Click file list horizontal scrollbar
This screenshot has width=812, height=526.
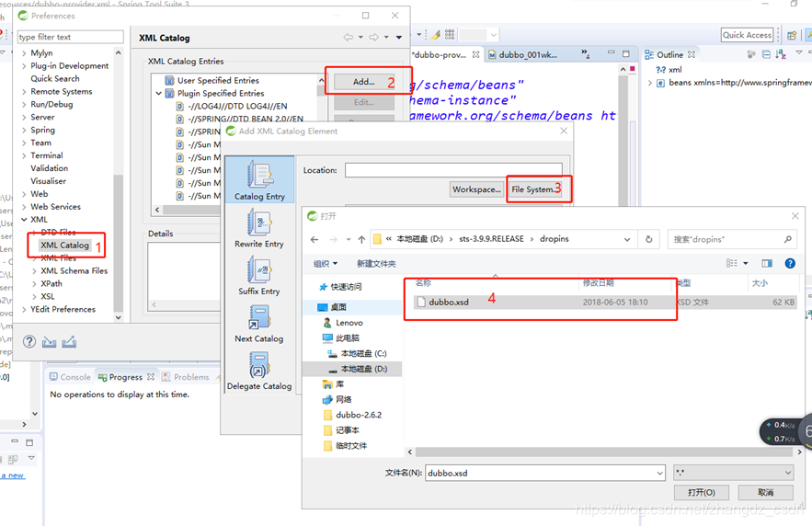pyautogui.click(x=604, y=452)
